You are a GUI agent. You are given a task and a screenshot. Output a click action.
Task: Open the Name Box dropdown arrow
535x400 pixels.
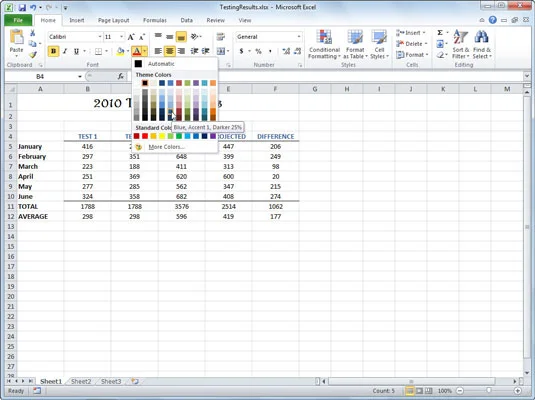tap(80, 76)
